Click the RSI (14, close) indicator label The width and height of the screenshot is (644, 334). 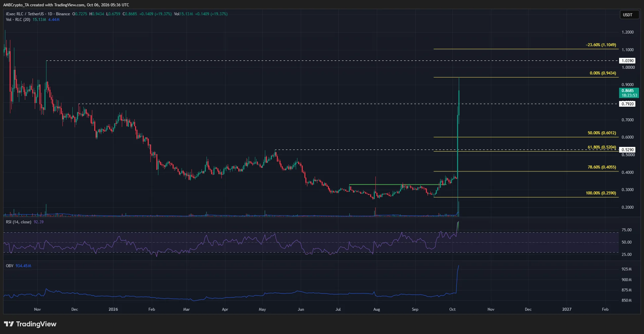[x=19, y=222]
